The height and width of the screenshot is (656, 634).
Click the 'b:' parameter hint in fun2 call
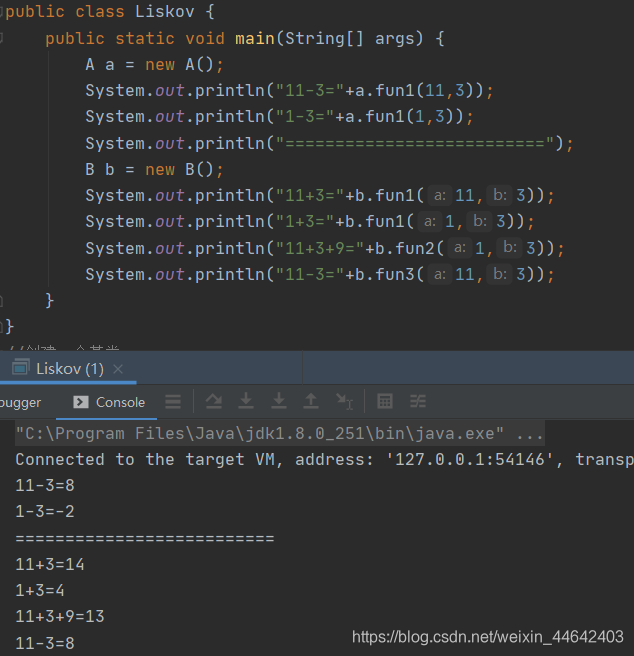pyautogui.click(x=510, y=248)
